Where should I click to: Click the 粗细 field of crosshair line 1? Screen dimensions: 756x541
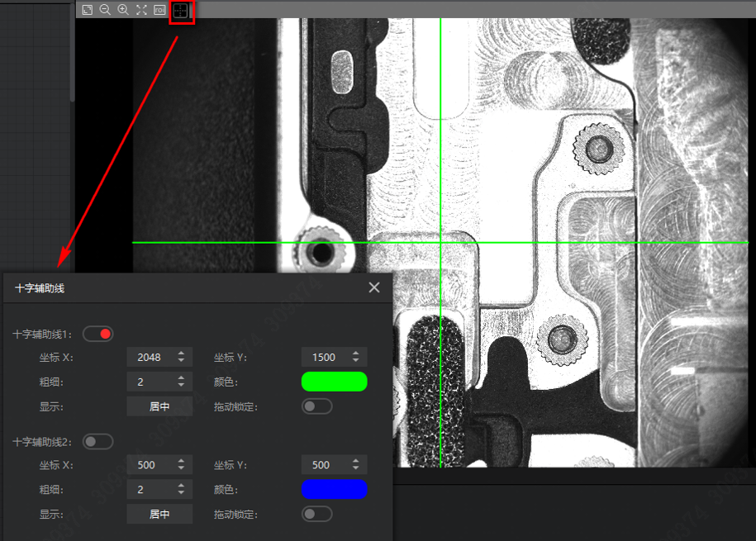tap(149, 382)
